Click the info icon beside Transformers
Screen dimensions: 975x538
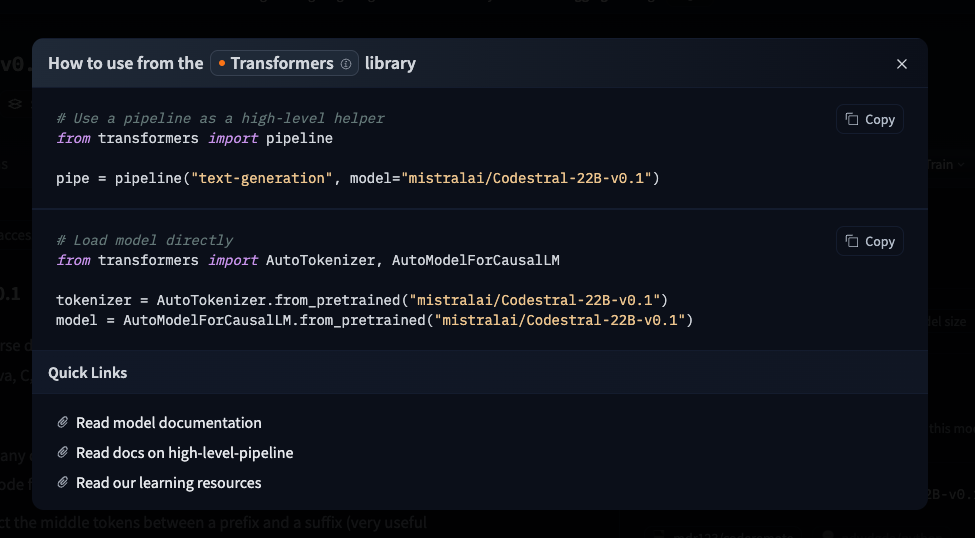tap(346, 64)
